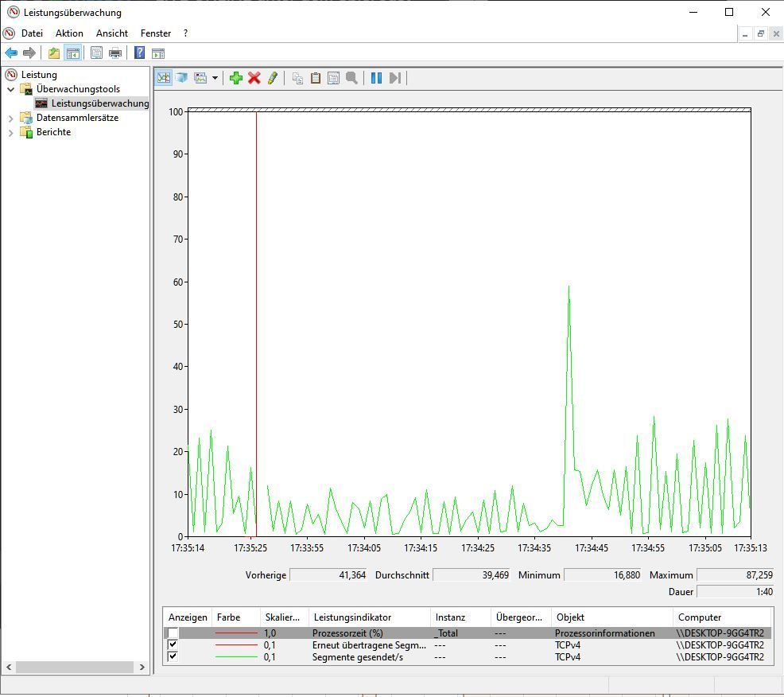Click the blue help icon in toolbar

[x=139, y=53]
